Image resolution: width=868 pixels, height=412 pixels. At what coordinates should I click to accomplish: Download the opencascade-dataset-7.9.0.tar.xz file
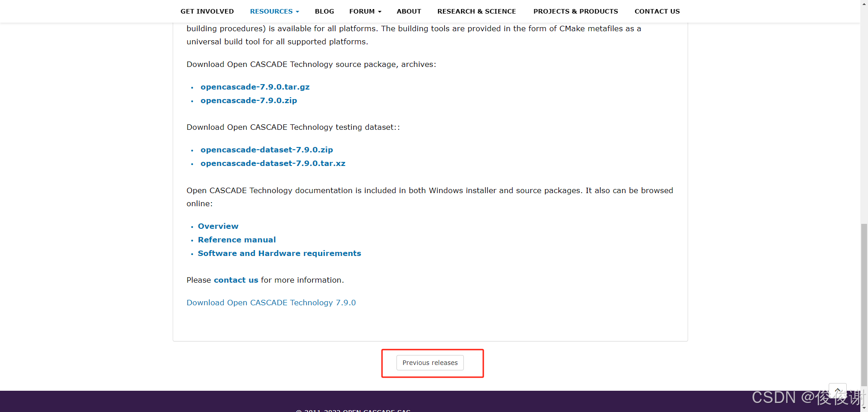(x=273, y=163)
